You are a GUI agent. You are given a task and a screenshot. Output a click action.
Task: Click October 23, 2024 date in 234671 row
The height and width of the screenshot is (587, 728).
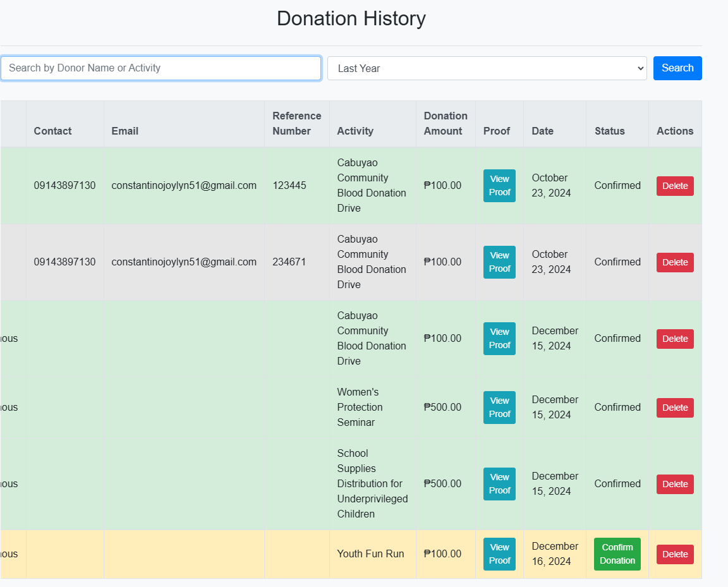coord(551,262)
